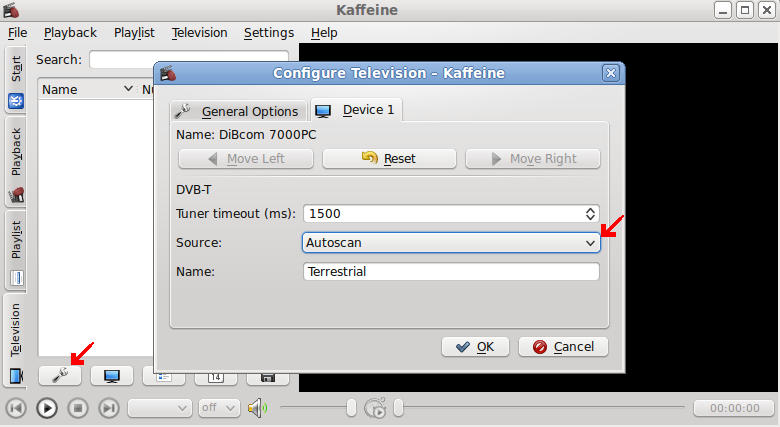The height and width of the screenshot is (427, 780).
Task: Click the seek position slider handle
Action: 398,408
